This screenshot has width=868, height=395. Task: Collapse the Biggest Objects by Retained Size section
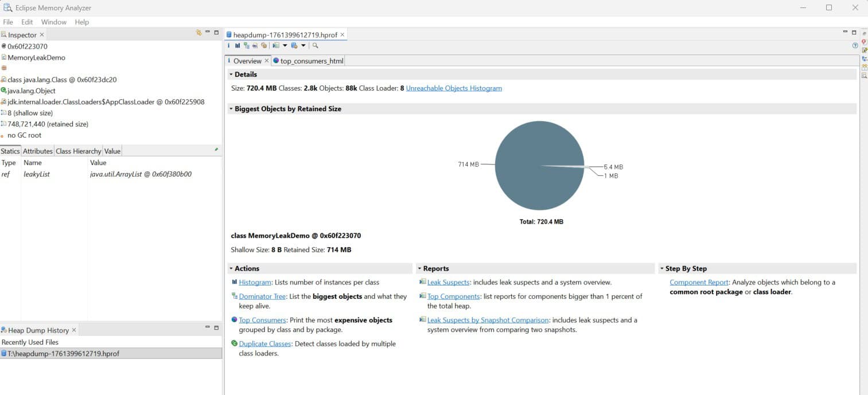[x=231, y=109]
